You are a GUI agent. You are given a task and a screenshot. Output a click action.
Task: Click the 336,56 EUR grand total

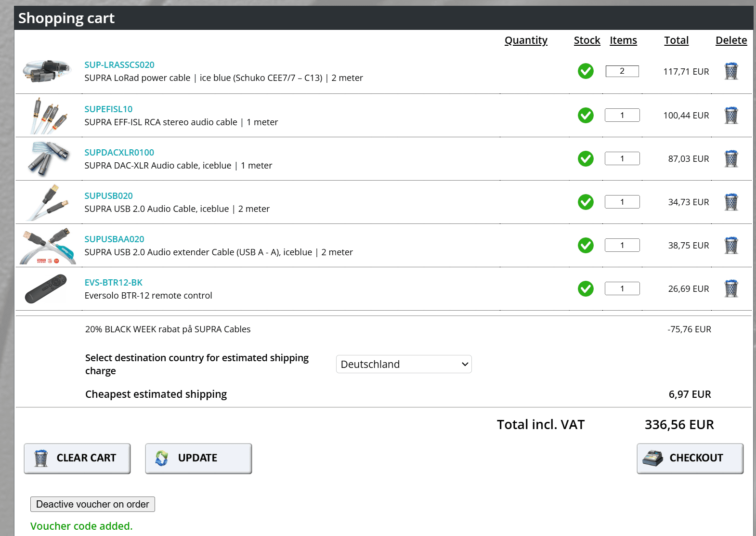click(679, 425)
